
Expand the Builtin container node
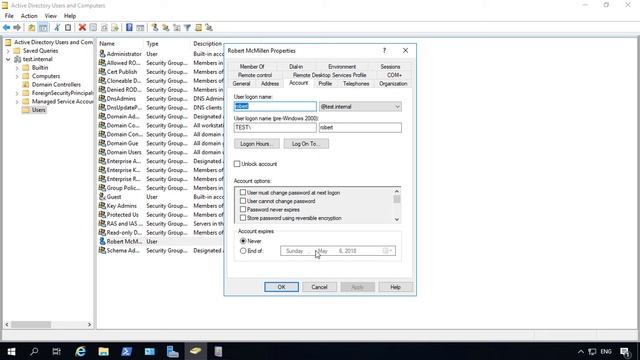pos(17,68)
